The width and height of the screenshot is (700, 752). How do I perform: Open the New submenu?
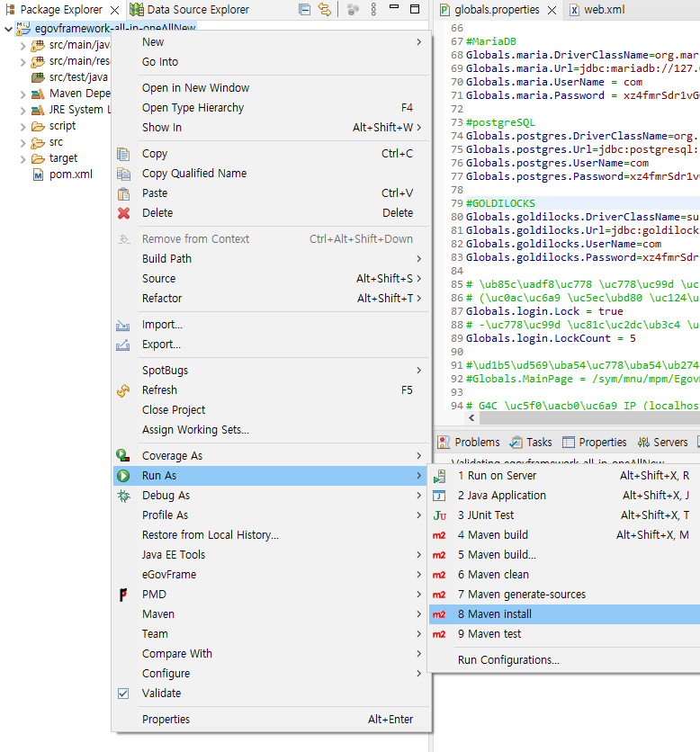tap(271, 42)
